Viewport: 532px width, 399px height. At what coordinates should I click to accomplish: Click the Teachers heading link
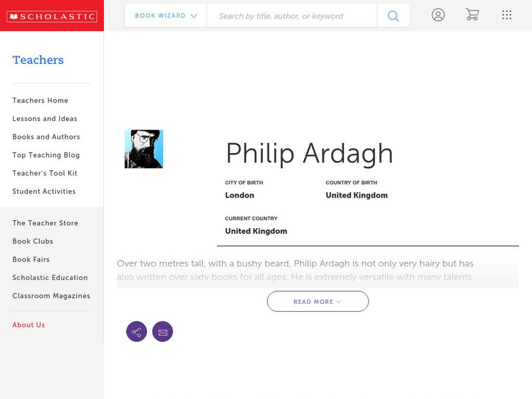[38, 60]
